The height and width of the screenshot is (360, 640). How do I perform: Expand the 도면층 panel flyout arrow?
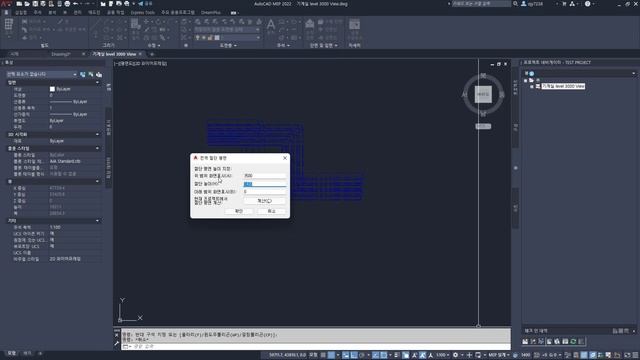236,45
